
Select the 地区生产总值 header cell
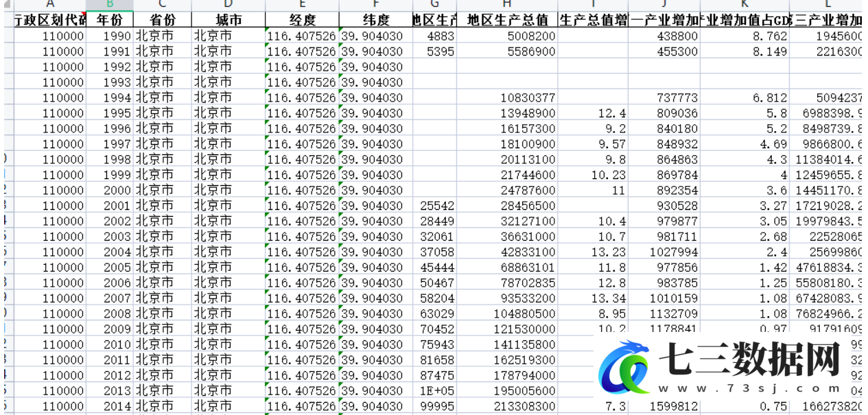(507, 20)
